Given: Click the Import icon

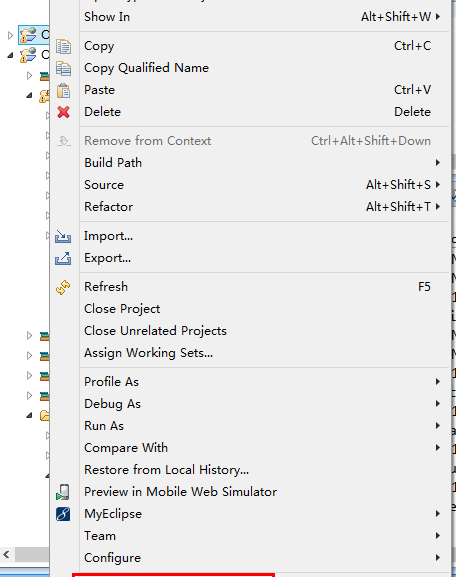Looking at the screenshot, I should (x=63, y=236).
